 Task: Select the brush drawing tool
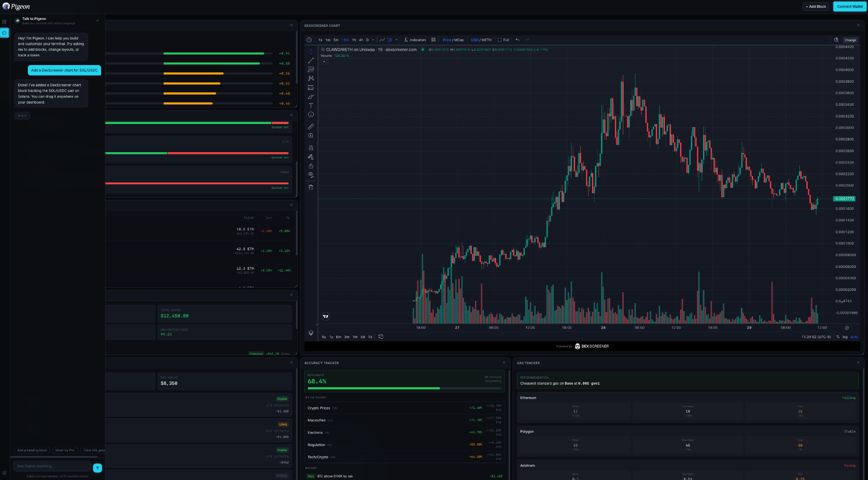(x=311, y=97)
